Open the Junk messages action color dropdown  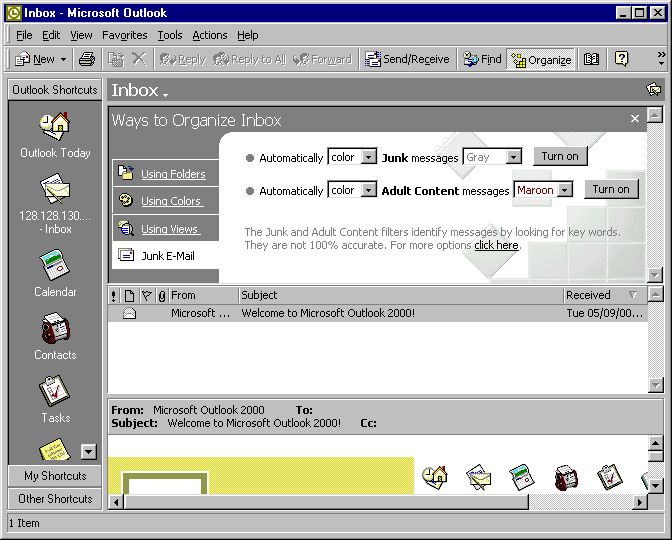point(369,157)
